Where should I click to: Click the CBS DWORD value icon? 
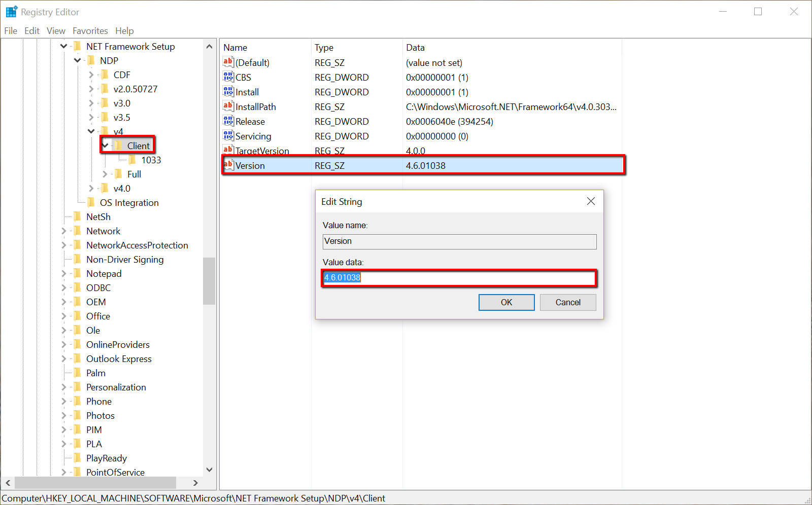coord(228,77)
